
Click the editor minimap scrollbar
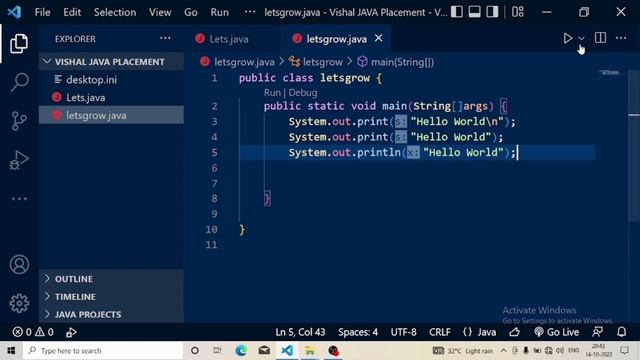click(633, 147)
